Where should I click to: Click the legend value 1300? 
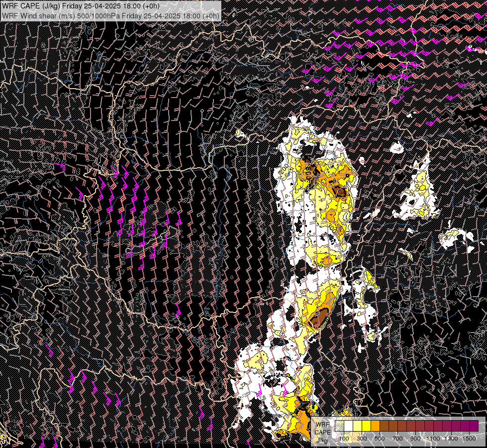451,439
